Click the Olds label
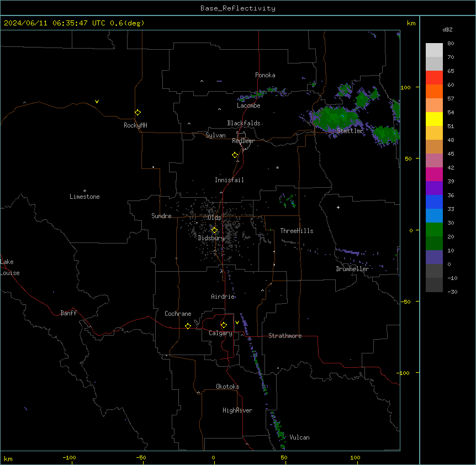The image size is (476, 465). point(214,218)
